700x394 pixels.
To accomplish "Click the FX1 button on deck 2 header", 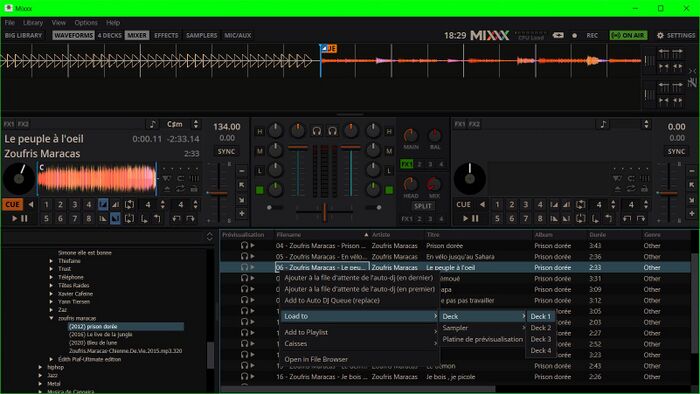I will [459, 124].
